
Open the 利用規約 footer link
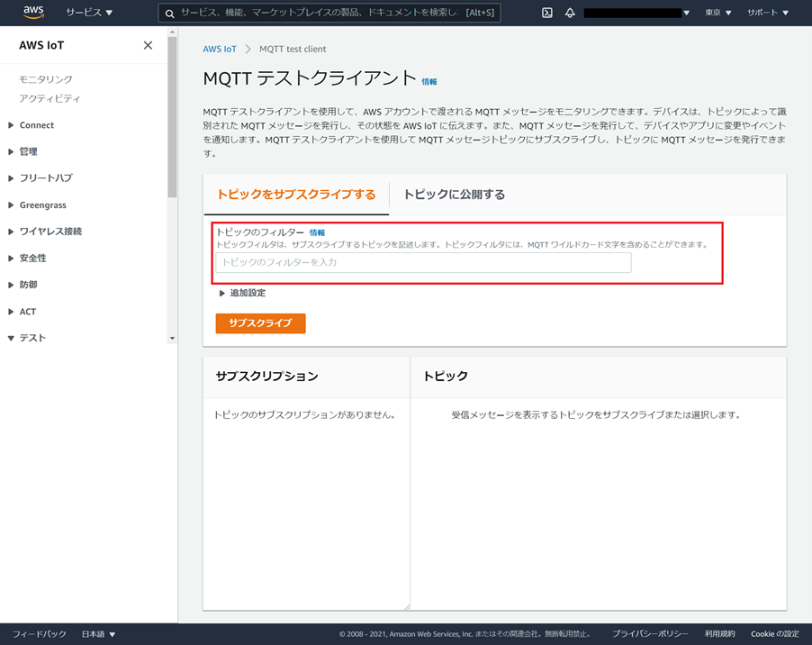click(720, 634)
